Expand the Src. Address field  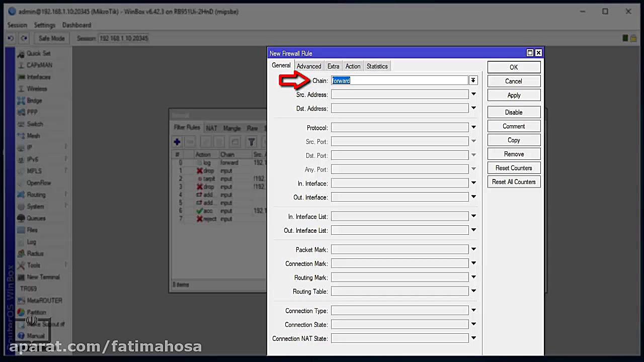tap(473, 95)
